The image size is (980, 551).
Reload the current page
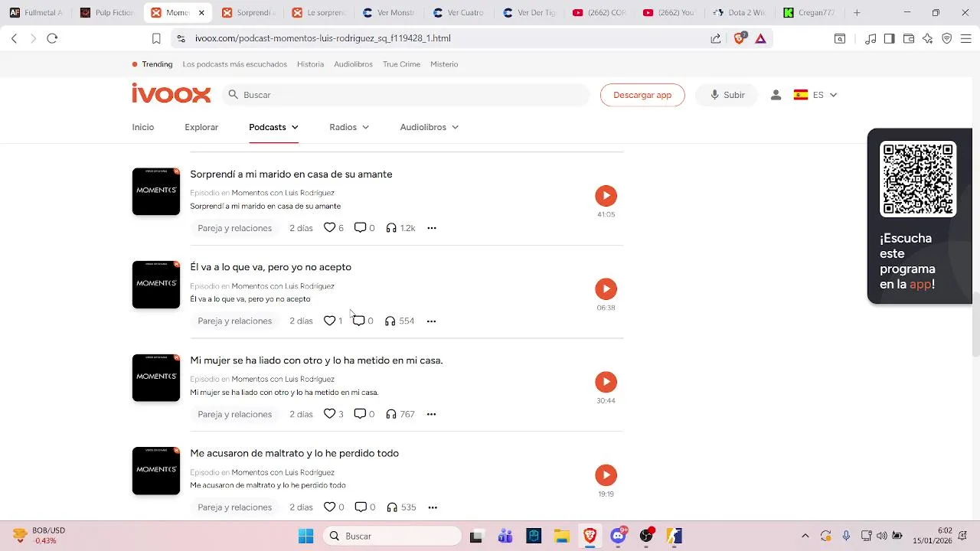pos(52,38)
